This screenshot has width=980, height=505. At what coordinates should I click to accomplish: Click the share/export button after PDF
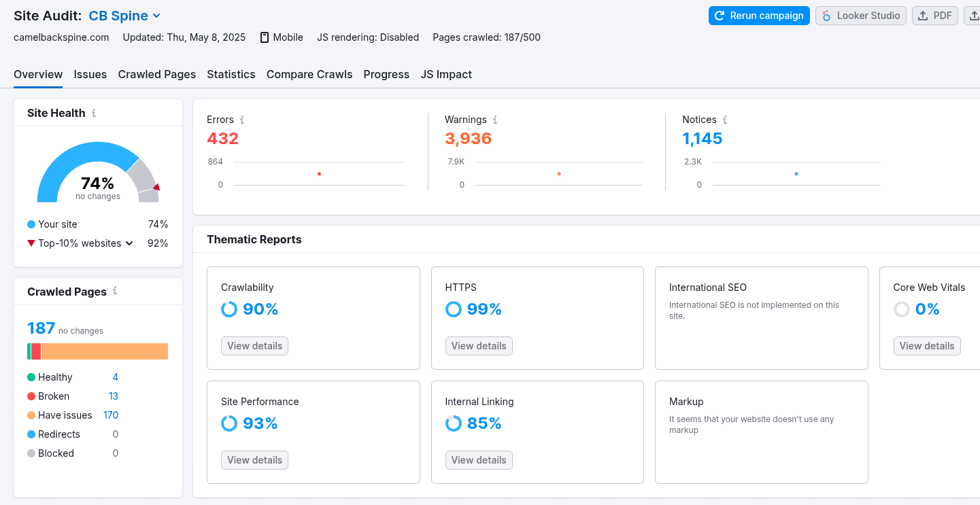pos(973,16)
